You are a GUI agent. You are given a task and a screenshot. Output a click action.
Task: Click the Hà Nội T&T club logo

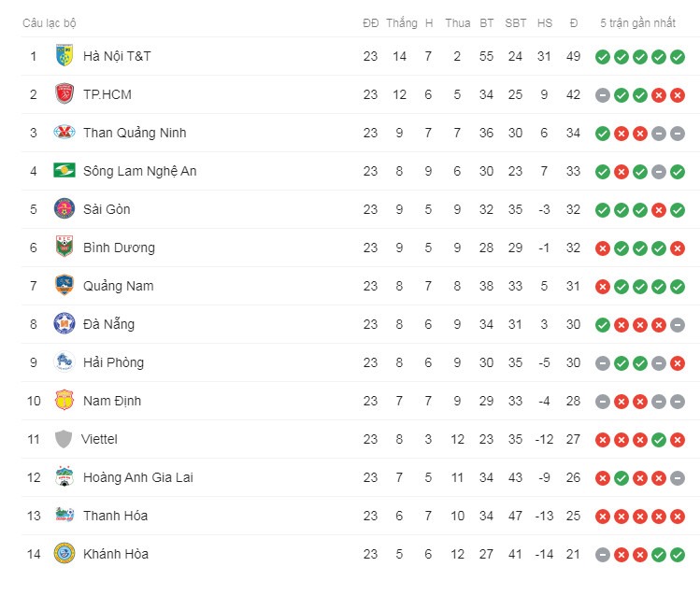pyautogui.click(x=64, y=56)
